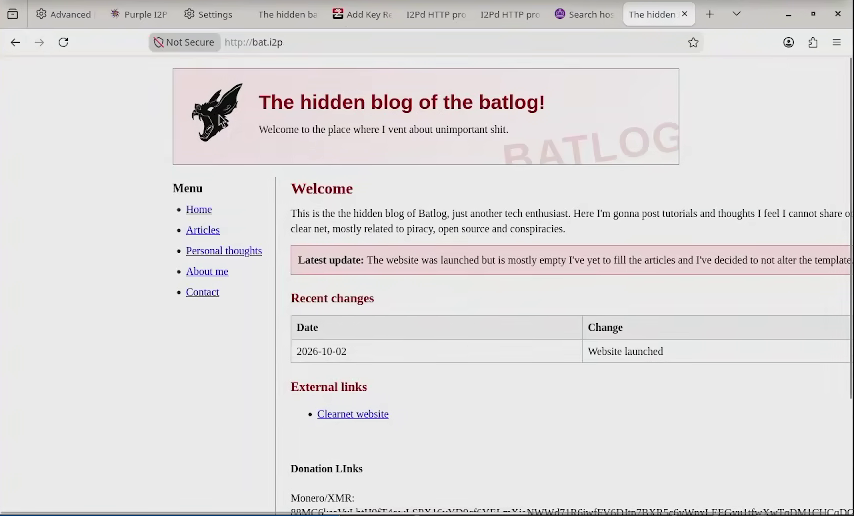Open a new tab with the plus
This screenshot has height=516, width=854.
click(709, 14)
